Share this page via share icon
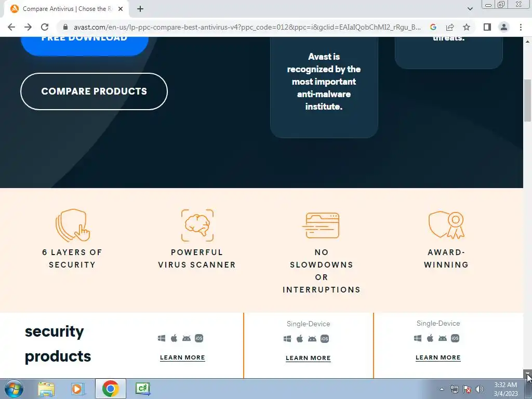The height and width of the screenshot is (399, 532). coord(450,27)
